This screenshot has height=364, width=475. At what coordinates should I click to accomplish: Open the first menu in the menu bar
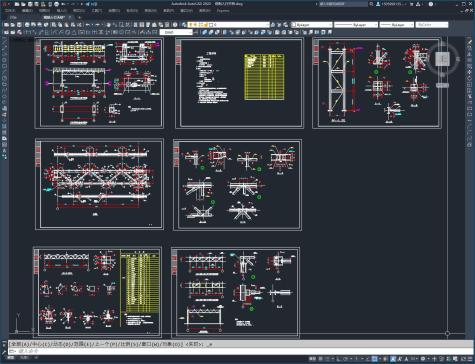pyautogui.click(x=10, y=11)
